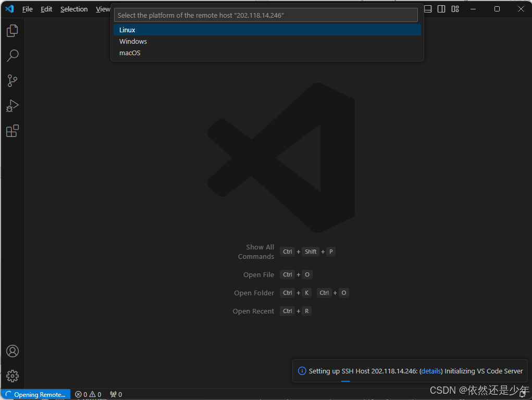Open the File menu
This screenshot has width=532, height=400.
tap(28, 9)
